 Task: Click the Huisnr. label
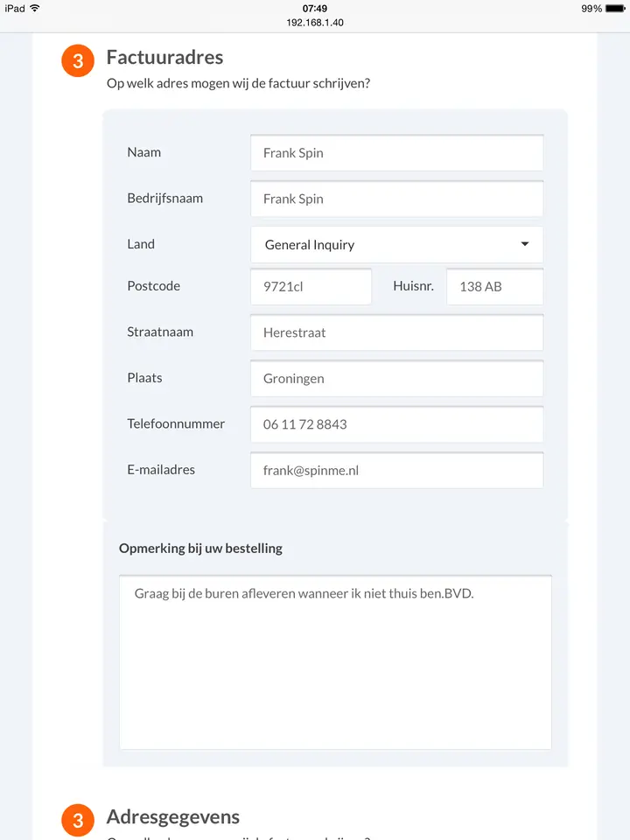(x=414, y=286)
